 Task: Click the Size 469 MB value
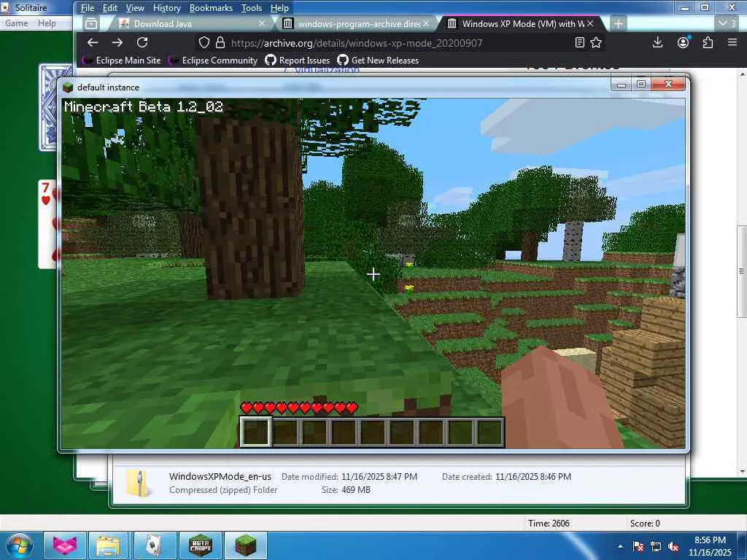[x=355, y=489]
